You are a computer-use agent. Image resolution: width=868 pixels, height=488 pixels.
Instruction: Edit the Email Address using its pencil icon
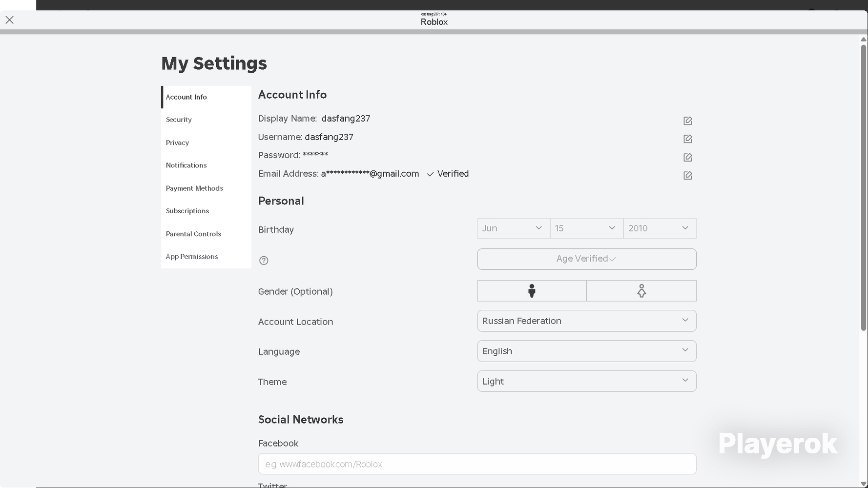coord(687,175)
